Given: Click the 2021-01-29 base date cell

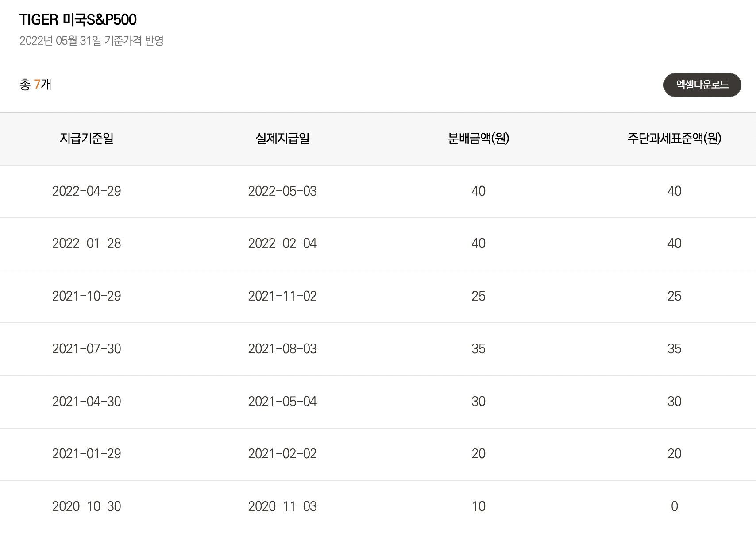Looking at the screenshot, I should point(87,454).
